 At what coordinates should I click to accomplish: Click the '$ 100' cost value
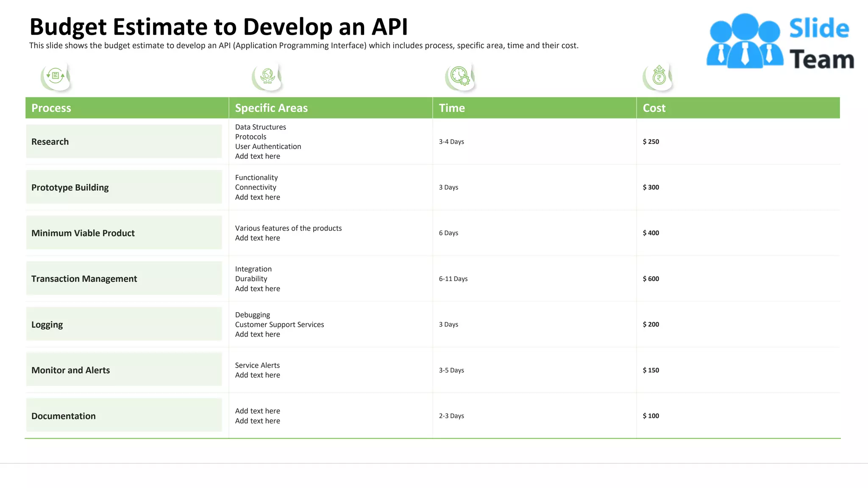[651, 416]
